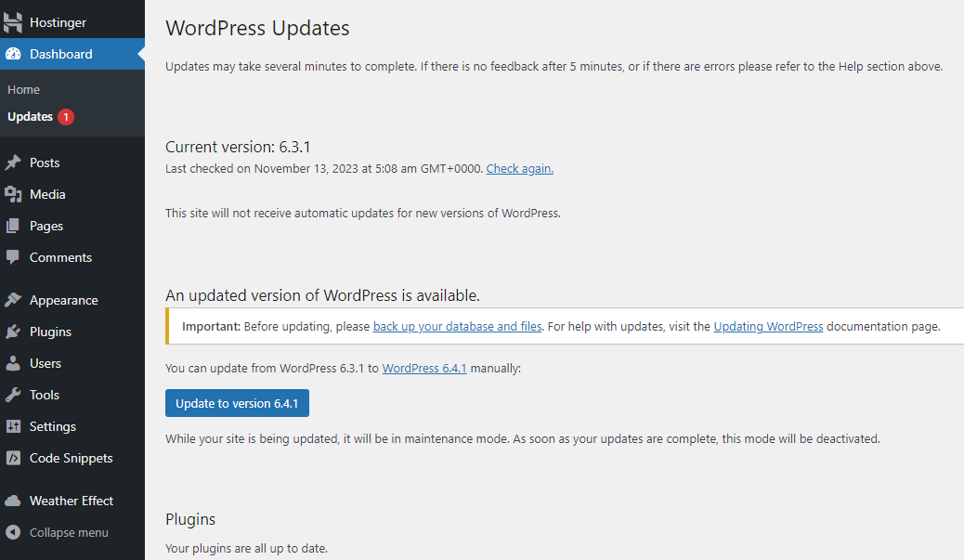This screenshot has height=560, width=964.
Task: Switch to the Updates submenu item
Action: [x=30, y=116]
